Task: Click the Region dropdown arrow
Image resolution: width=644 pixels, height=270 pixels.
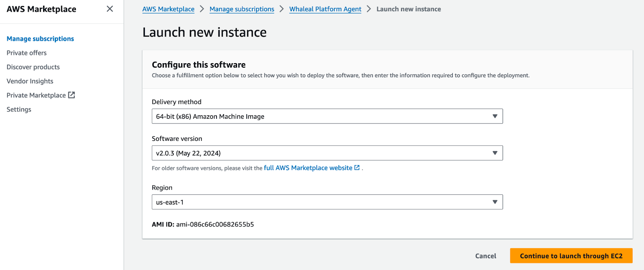Action: click(495, 202)
